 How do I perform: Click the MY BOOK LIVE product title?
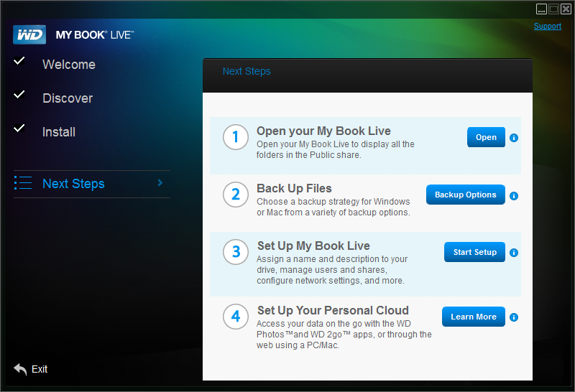[x=95, y=34]
